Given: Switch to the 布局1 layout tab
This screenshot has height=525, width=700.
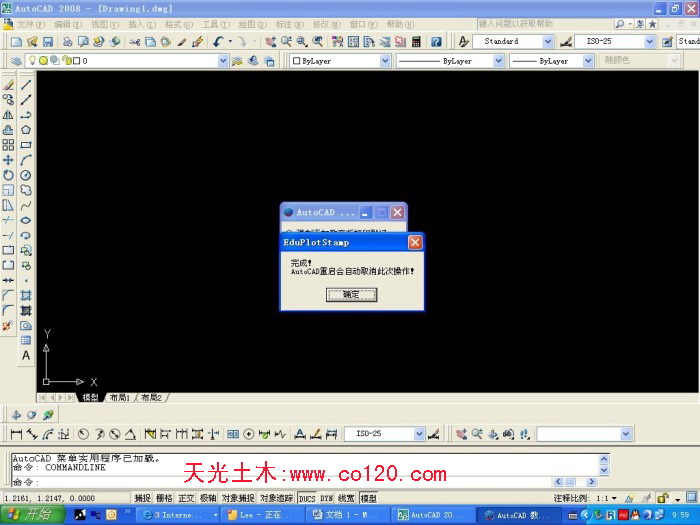Looking at the screenshot, I should click(120, 397).
